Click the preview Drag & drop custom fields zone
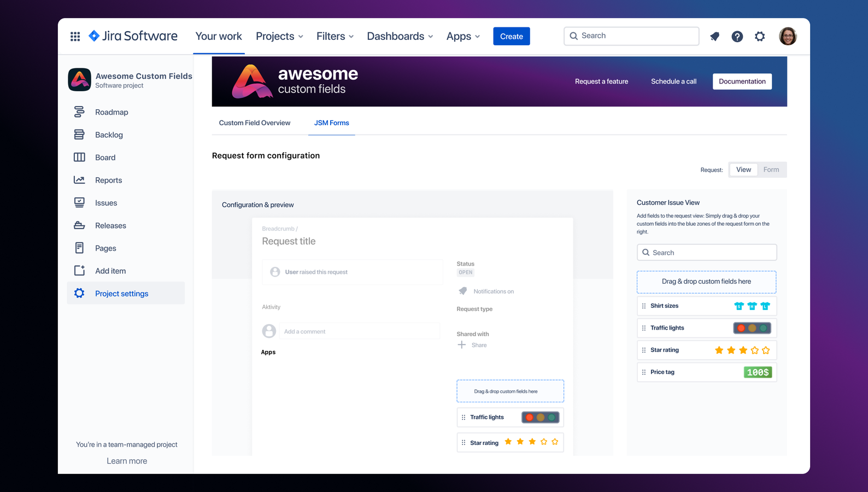 click(x=510, y=391)
